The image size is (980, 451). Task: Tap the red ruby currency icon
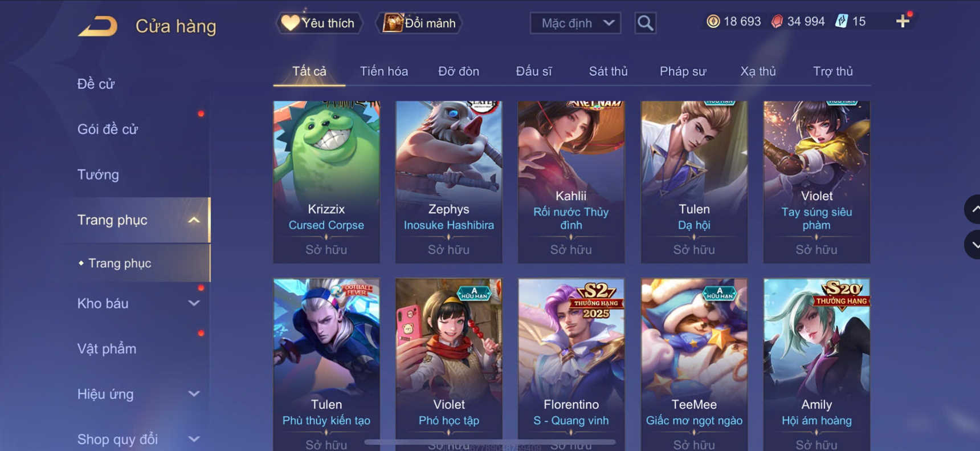pos(777,22)
